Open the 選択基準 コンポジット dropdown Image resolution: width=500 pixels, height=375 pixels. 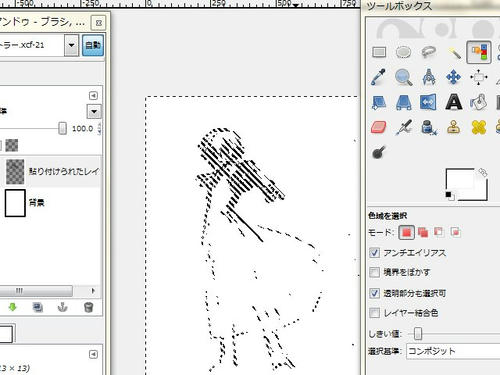453,351
